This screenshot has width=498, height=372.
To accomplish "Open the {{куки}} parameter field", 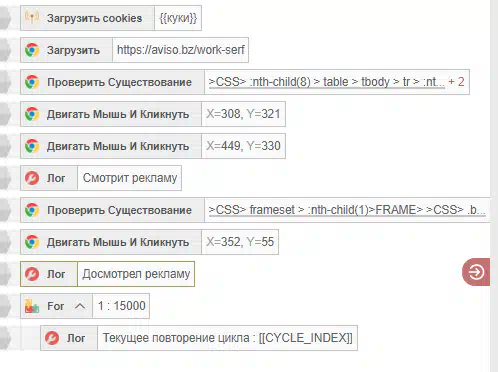I will coord(178,18).
